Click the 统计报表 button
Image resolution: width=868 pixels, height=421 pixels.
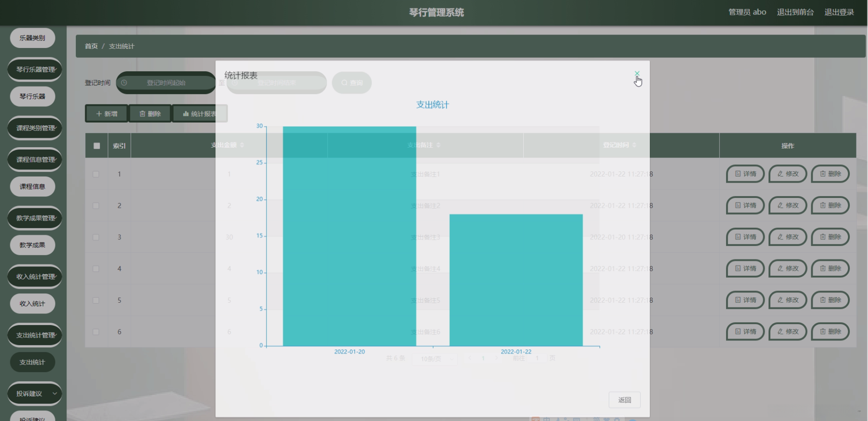200,114
